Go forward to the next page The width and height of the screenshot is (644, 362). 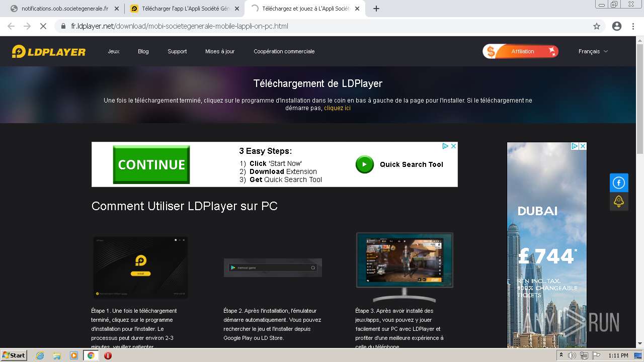[27, 26]
